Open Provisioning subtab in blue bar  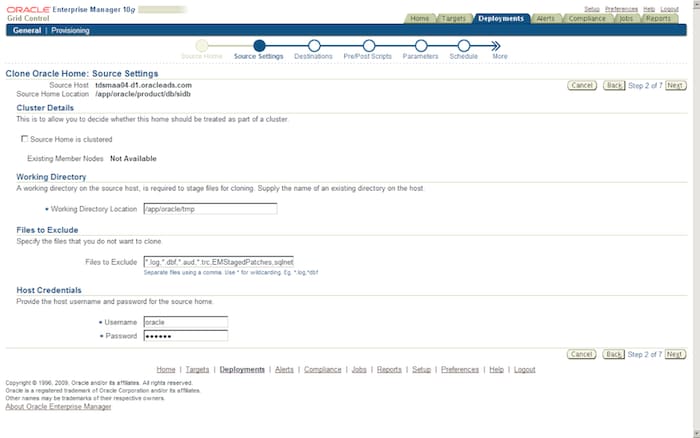click(x=70, y=30)
